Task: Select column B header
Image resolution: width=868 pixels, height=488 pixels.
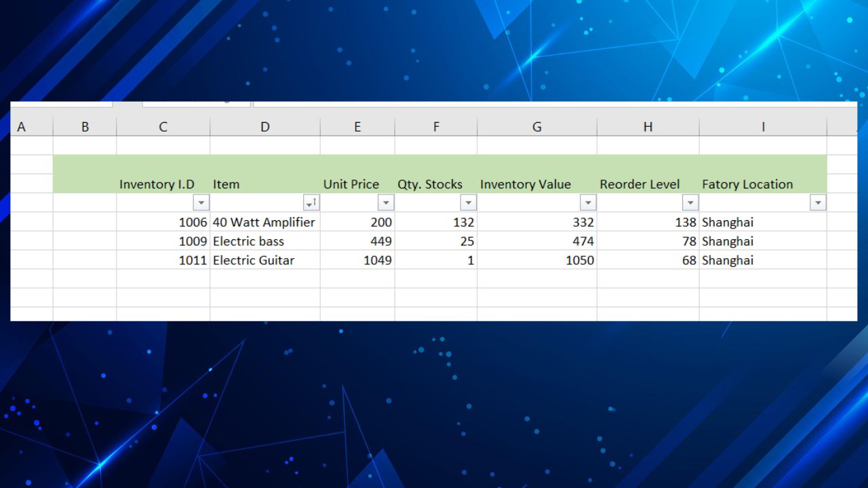Action: [x=85, y=127]
